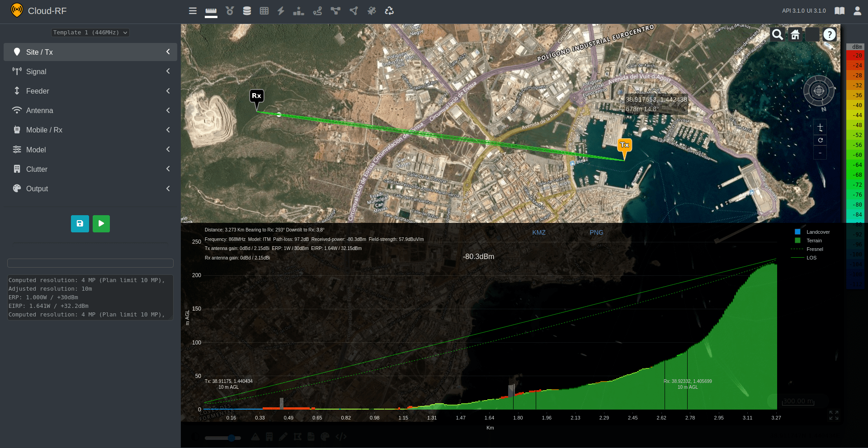Toggle the contrast control in bottom toolbar
868x448 pixels.
click(195, 437)
